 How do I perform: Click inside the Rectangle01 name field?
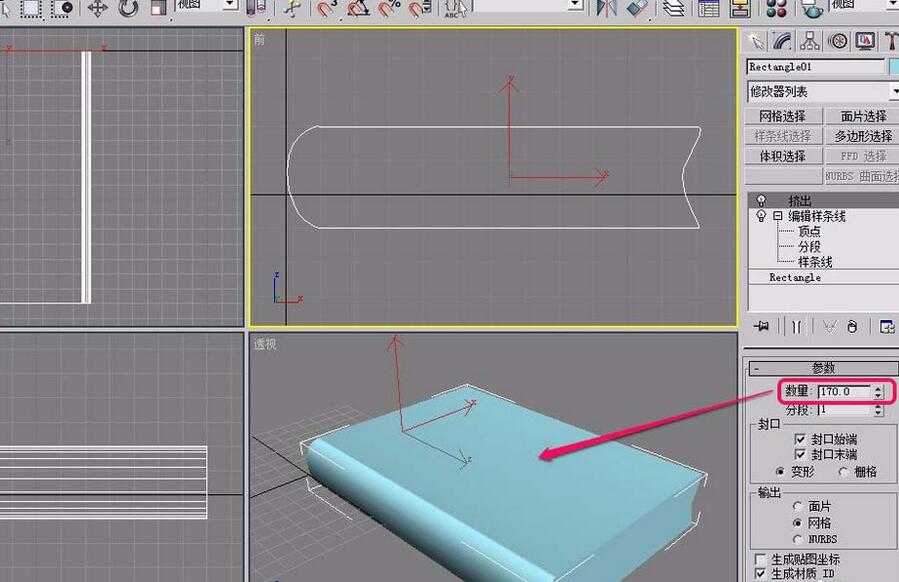812,67
